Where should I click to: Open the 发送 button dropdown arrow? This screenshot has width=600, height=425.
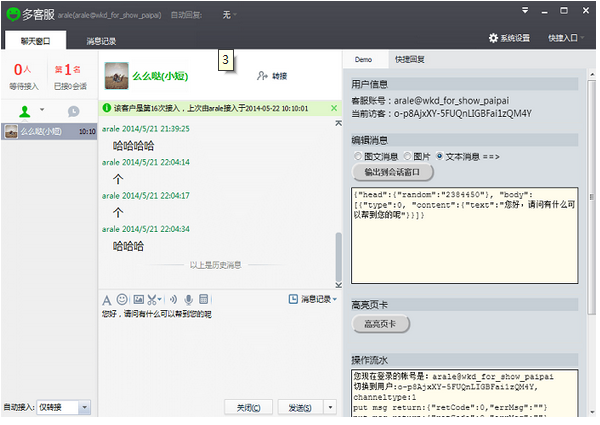pyautogui.click(x=330, y=408)
